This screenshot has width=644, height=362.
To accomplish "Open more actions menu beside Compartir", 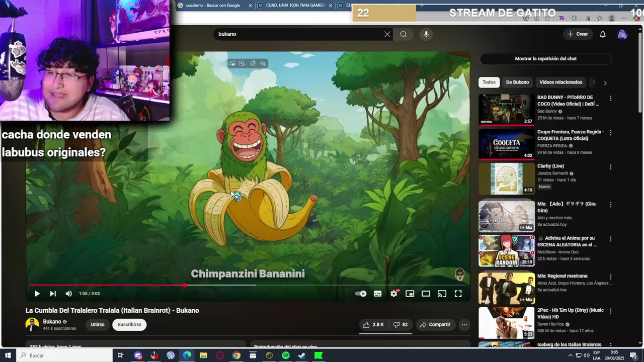I will (x=464, y=325).
